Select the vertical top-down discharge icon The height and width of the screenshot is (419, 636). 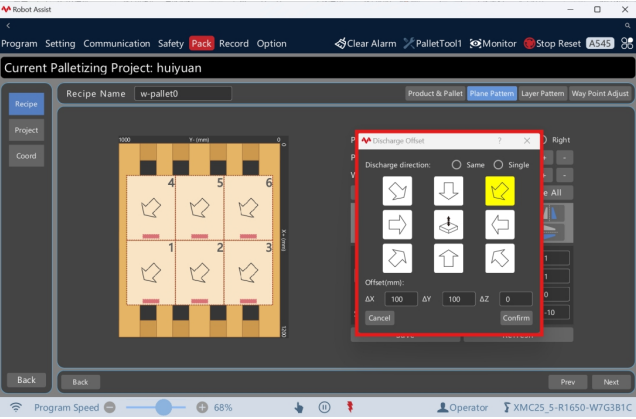coord(448,225)
